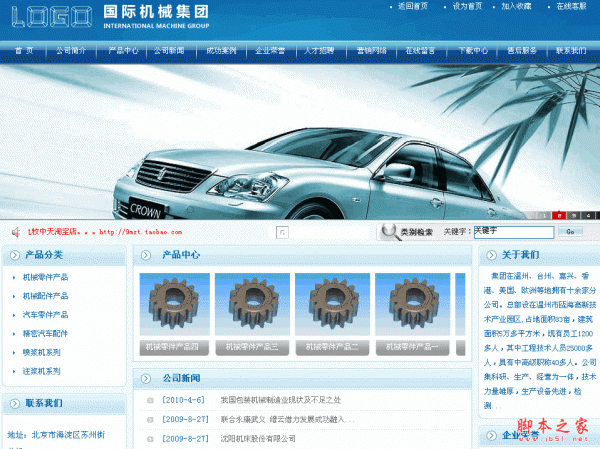This screenshot has height=449, width=600.
Task: Click 设为首页 top link
Action: coord(467,6)
